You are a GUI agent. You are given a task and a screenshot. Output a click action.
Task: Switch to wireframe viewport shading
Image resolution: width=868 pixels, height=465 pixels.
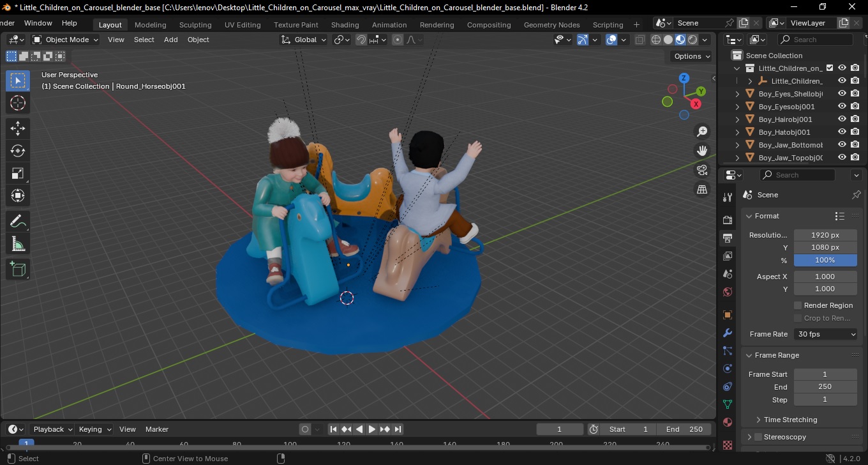click(655, 40)
